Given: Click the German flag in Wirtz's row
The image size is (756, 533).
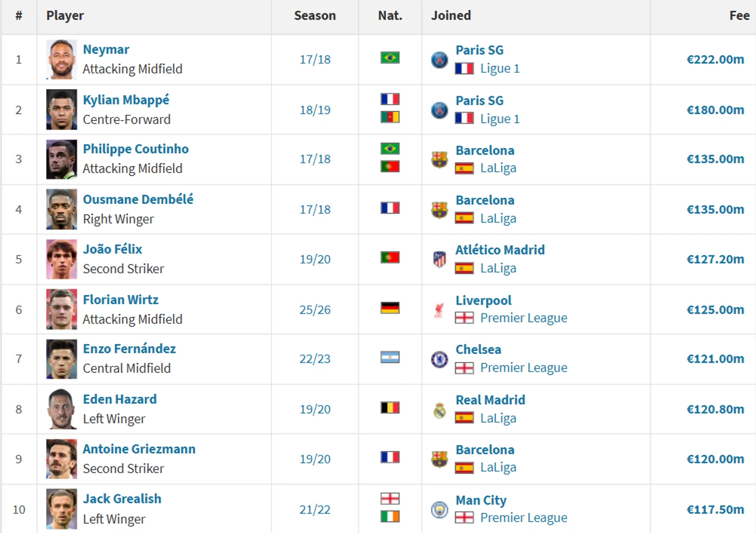Looking at the screenshot, I should 390,308.
